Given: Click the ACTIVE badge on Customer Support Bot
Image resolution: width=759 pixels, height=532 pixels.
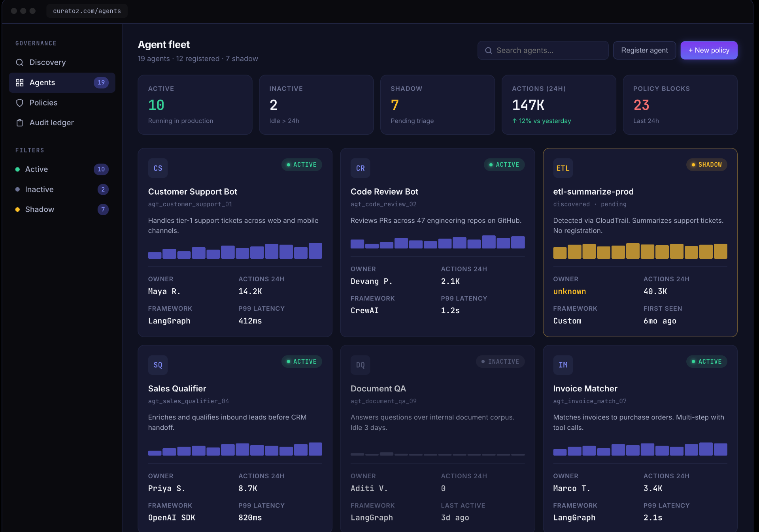Looking at the screenshot, I should click(302, 165).
